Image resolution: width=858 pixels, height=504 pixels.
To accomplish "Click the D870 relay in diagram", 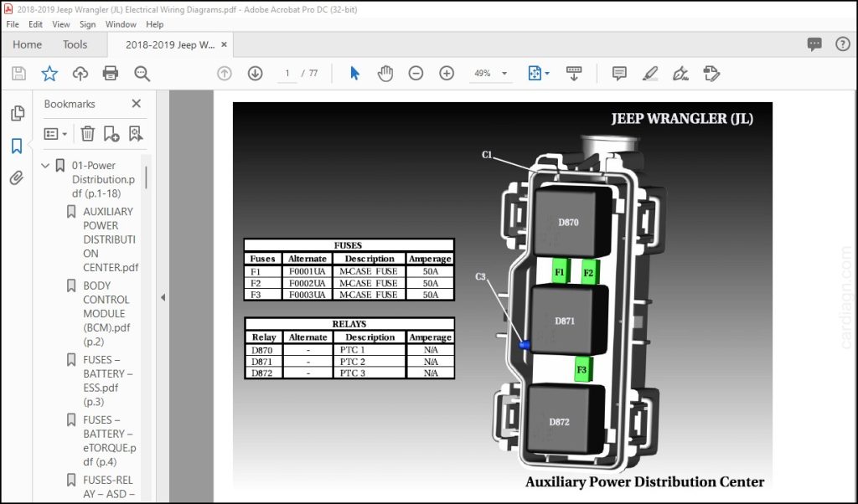I will tap(571, 221).
